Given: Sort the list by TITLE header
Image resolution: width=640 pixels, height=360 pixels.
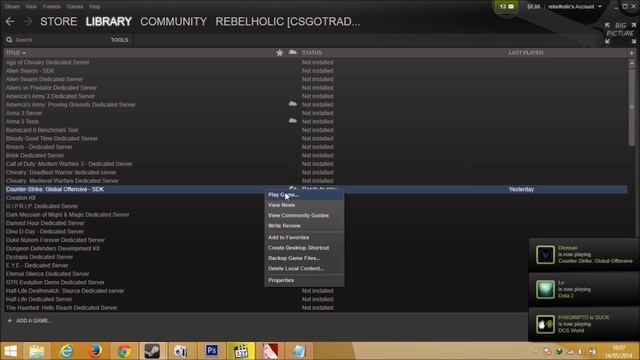Looking at the screenshot, I should [x=16, y=53].
